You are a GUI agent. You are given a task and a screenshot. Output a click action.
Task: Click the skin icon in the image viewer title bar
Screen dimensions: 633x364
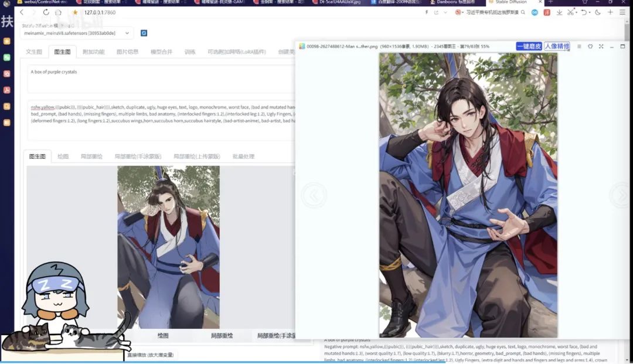[590, 46]
